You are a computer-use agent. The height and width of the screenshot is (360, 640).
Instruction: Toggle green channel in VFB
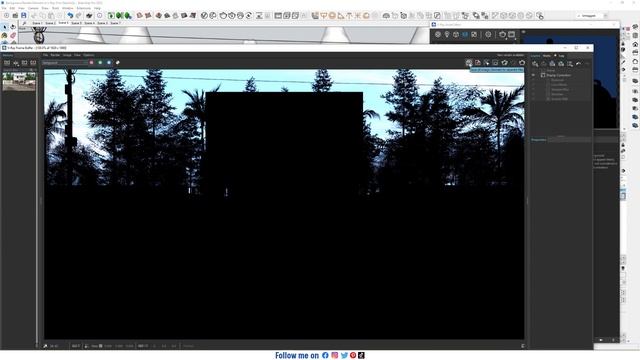tap(100, 62)
